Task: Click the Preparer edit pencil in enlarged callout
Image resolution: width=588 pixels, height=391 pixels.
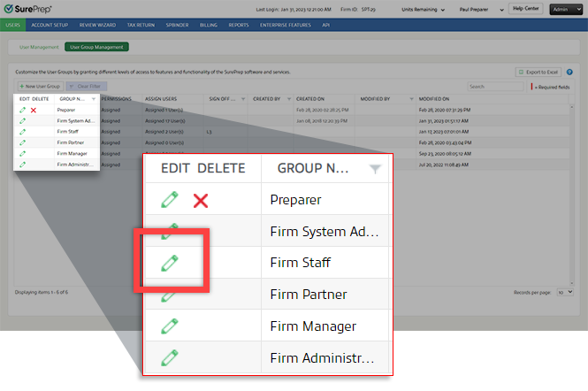Action: [x=170, y=200]
